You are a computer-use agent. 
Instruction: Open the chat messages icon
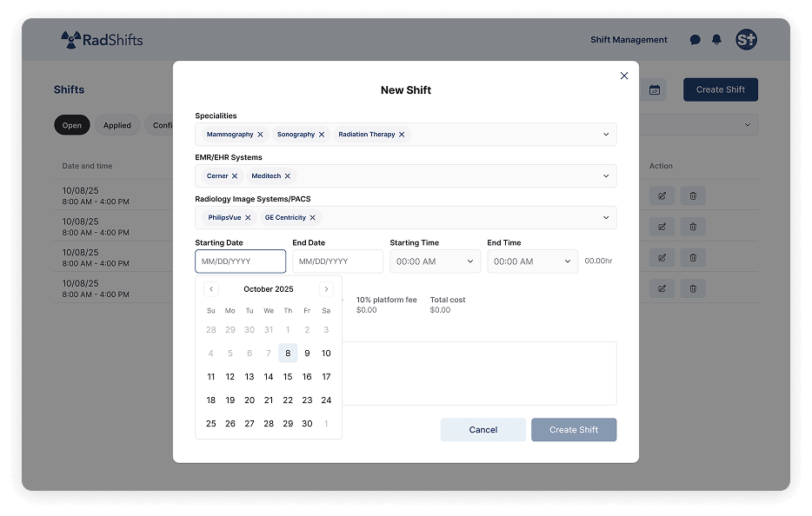tap(695, 39)
